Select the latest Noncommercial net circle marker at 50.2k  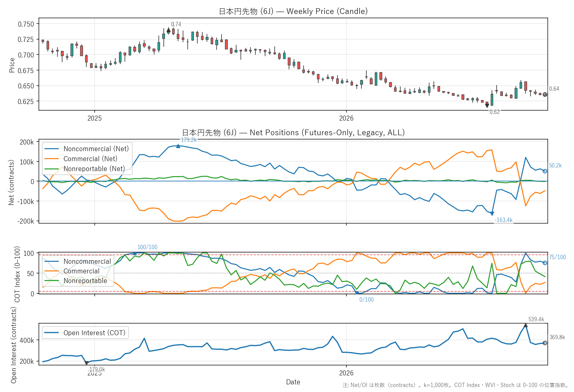click(545, 171)
